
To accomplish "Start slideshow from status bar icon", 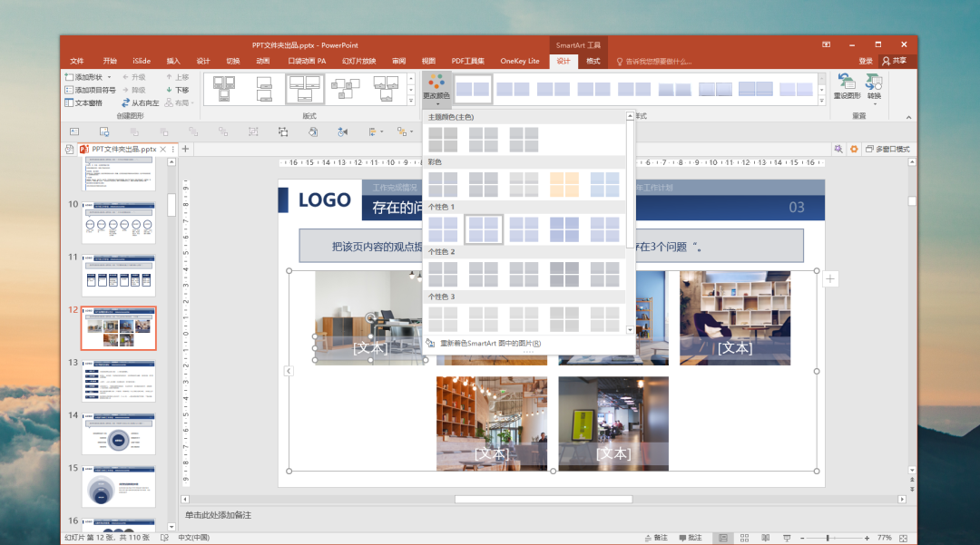I will pyautogui.click(x=787, y=538).
